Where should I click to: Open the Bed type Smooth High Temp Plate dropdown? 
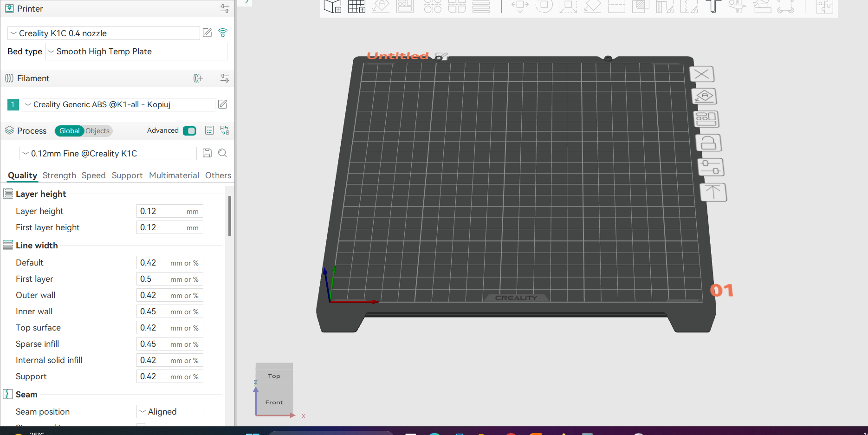coord(136,52)
